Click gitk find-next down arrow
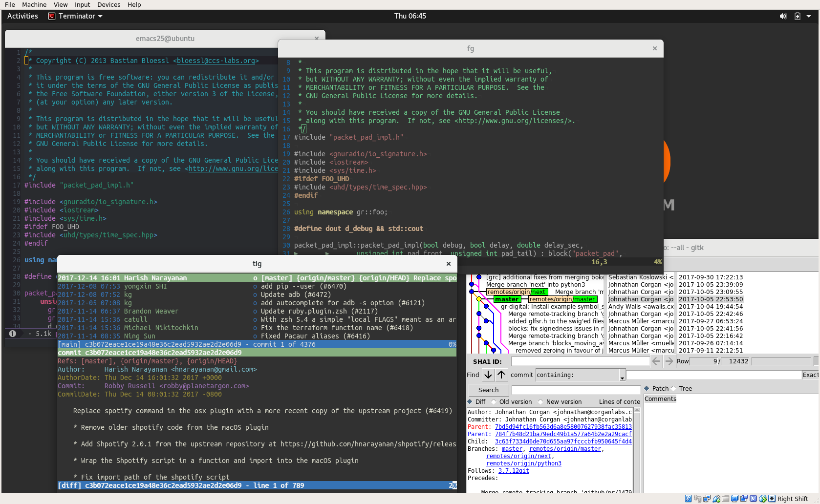This screenshot has width=820, height=504. pos(488,375)
